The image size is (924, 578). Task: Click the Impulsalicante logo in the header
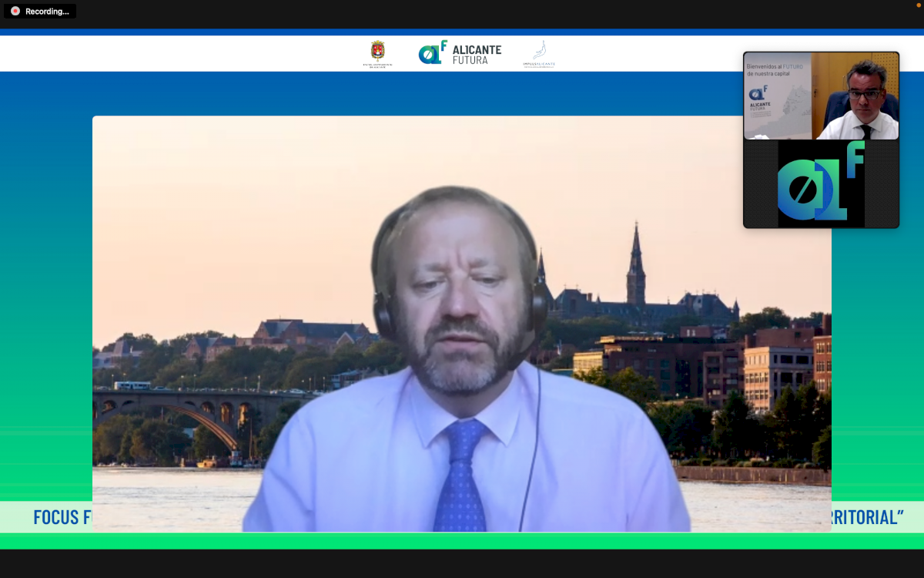click(539, 54)
